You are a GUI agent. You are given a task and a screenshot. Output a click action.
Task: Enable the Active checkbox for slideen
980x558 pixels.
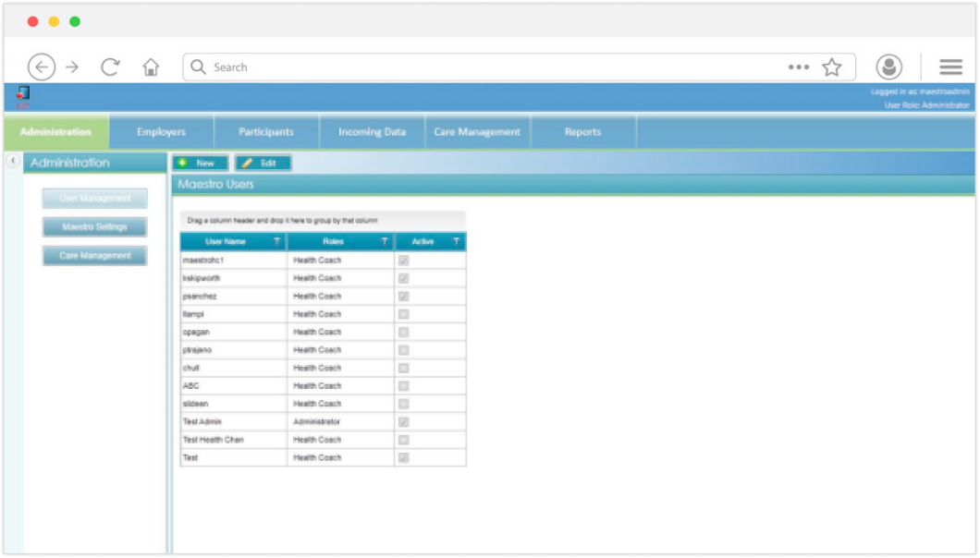coord(404,404)
